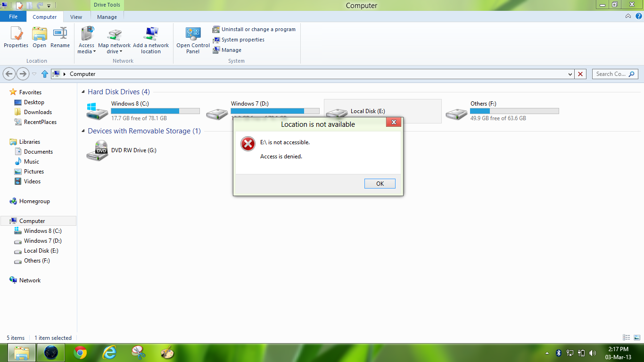Open the Videos library
Viewport: 644px width, 362px height.
[32, 181]
